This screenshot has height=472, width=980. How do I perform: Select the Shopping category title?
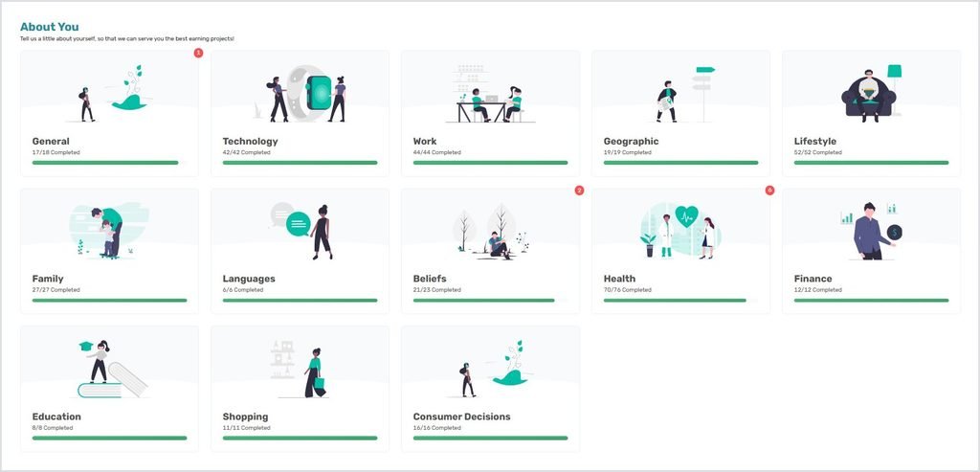pyautogui.click(x=246, y=416)
